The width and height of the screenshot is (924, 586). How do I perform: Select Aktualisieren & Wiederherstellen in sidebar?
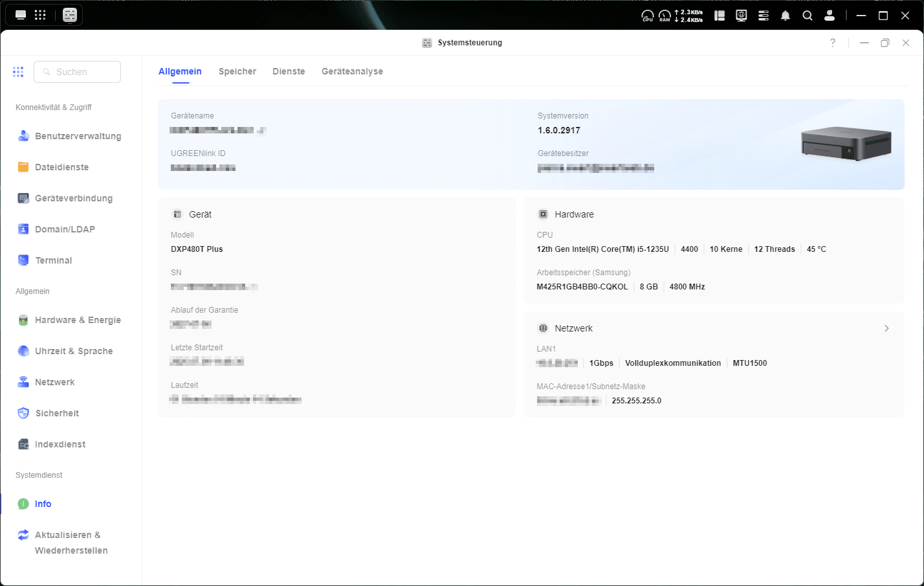[x=71, y=543]
